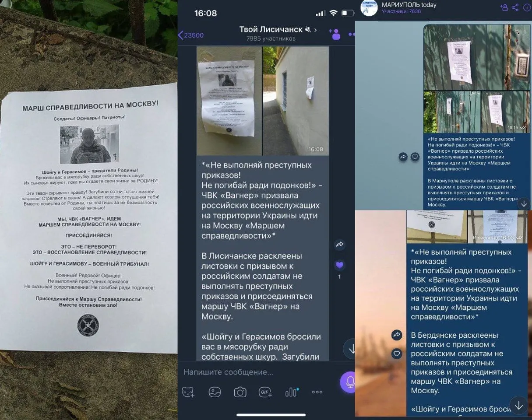Like the Бердянск message with heart
Viewport: 532px width, 420px height.
[x=397, y=353]
